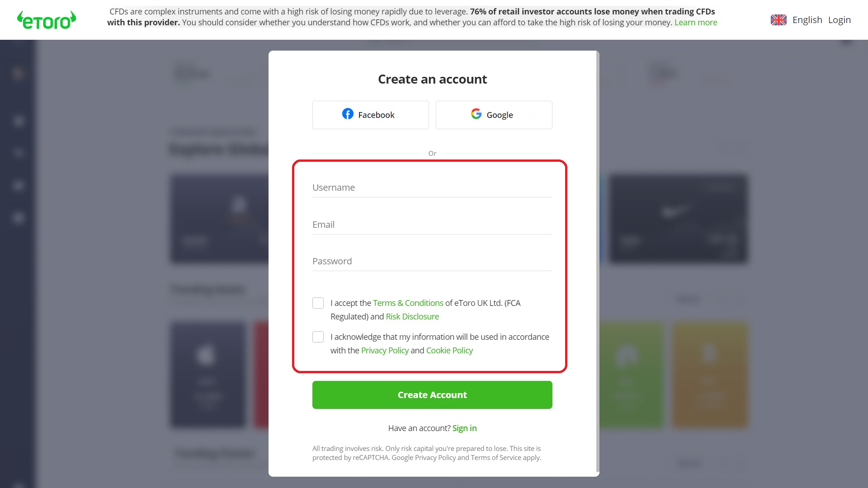Click the UK flag language icon
The height and width of the screenshot is (488, 868).
click(778, 20)
